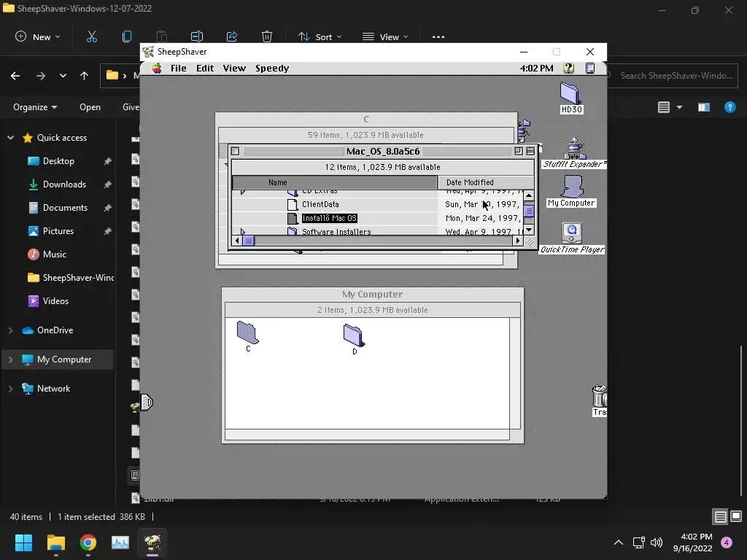This screenshot has width=747, height=560.
Task: Open the recent locations chevron dropdown
Action: pyautogui.click(x=63, y=76)
